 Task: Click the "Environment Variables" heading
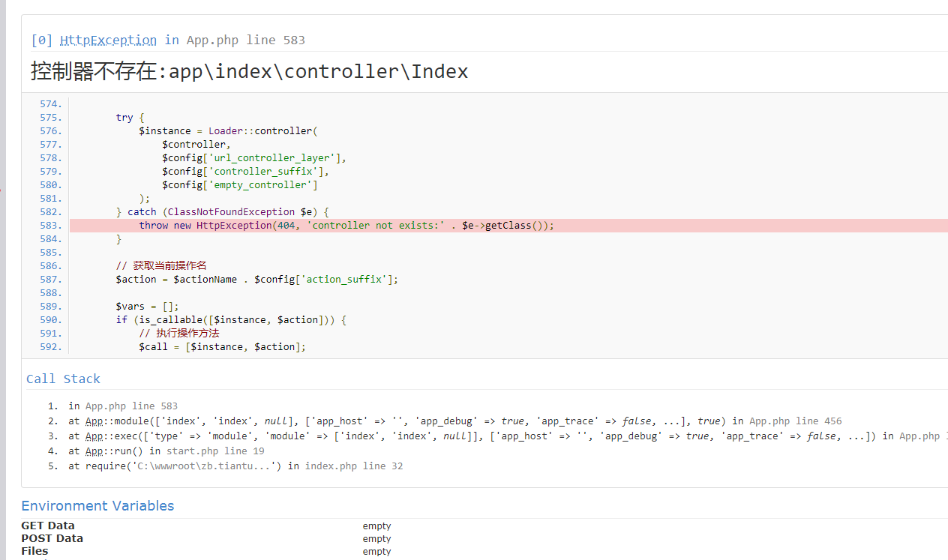[97, 506]
